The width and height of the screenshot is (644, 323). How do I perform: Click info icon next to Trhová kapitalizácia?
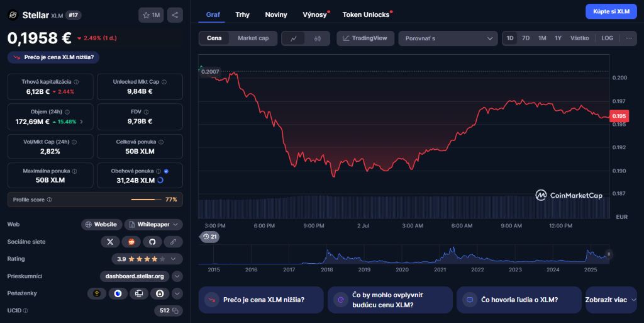click(x=76, y=82)
